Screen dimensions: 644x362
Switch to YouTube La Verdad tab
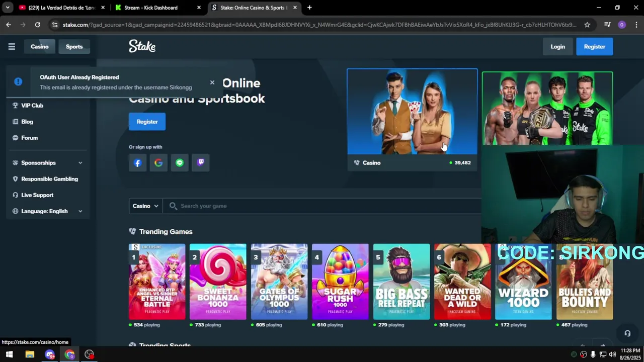(62, 8)
